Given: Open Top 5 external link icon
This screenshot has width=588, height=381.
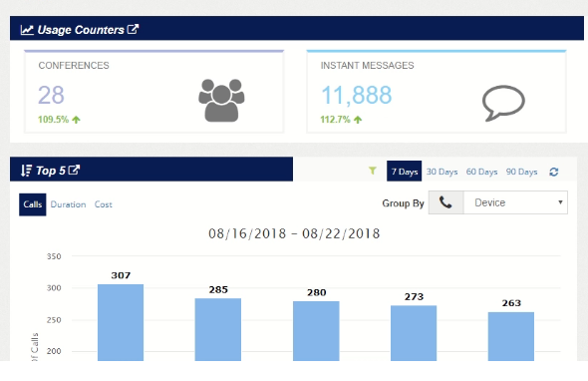Looking at the screenshot, I should pyautogui.click(x=74, y=170).
